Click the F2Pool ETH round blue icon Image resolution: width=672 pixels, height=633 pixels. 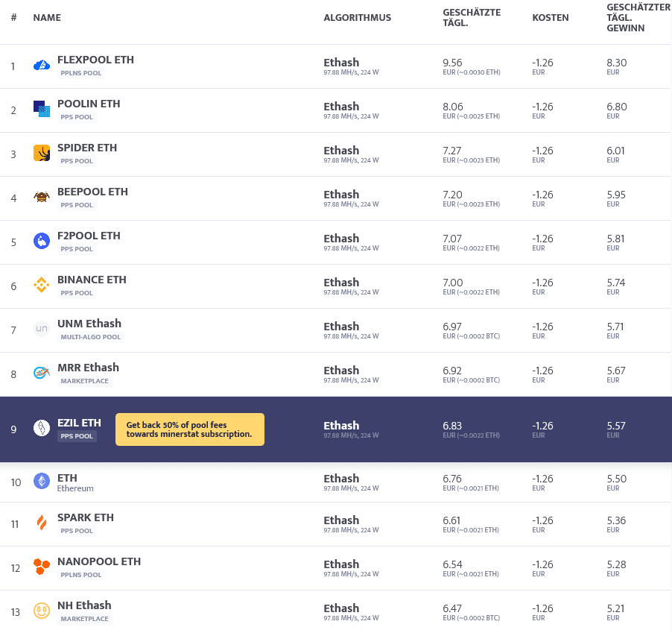[x=42, y=241]
